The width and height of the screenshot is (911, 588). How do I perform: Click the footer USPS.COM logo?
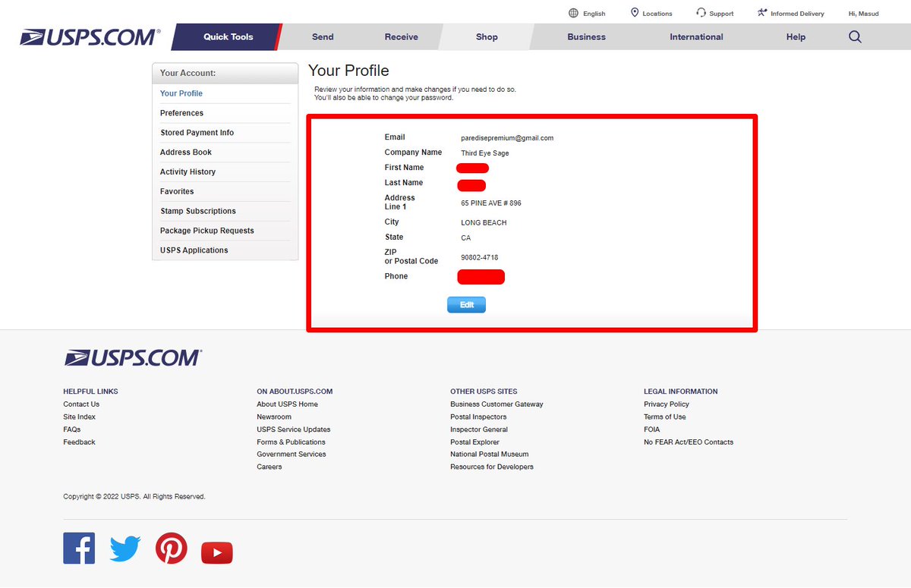pos(133,357)
